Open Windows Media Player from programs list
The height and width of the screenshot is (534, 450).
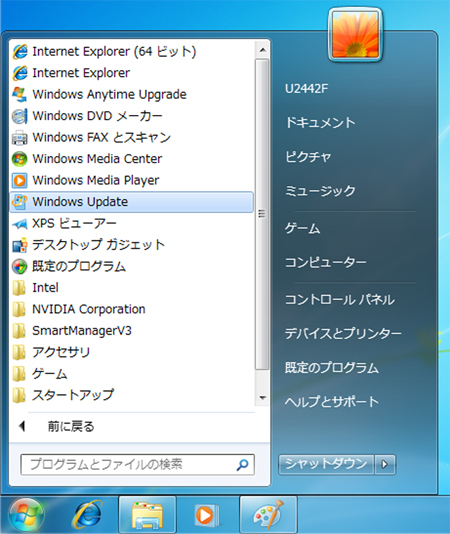pyautogui.click(x=131, y=180)
